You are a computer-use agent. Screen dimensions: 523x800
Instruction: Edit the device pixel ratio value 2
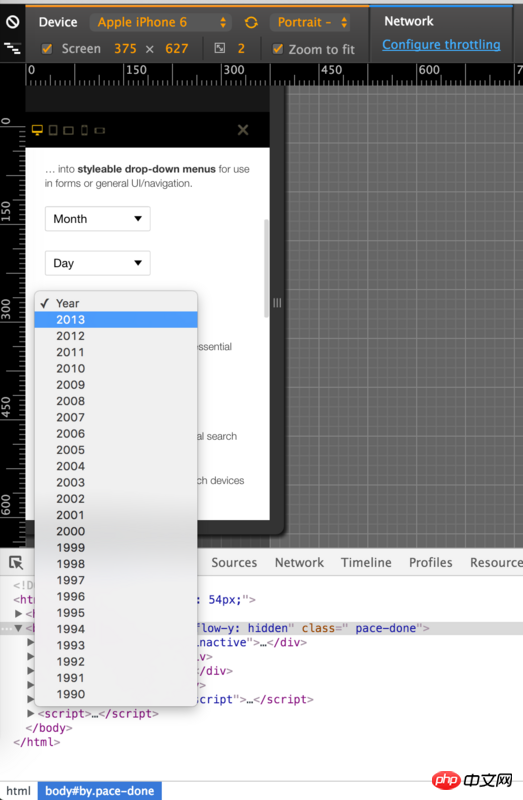tap(241, 49)
